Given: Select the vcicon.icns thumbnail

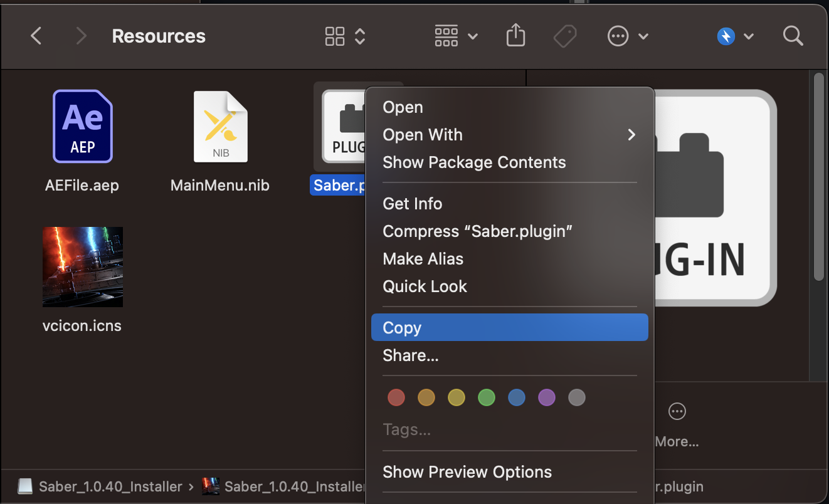Looking at the screenshot, I should point(83,267).
